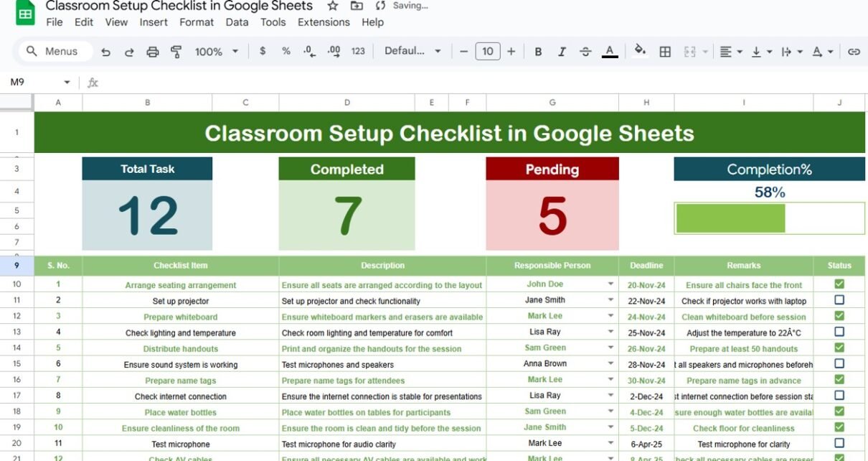
Task: Click the formula bar input
Action: [484, 83]
